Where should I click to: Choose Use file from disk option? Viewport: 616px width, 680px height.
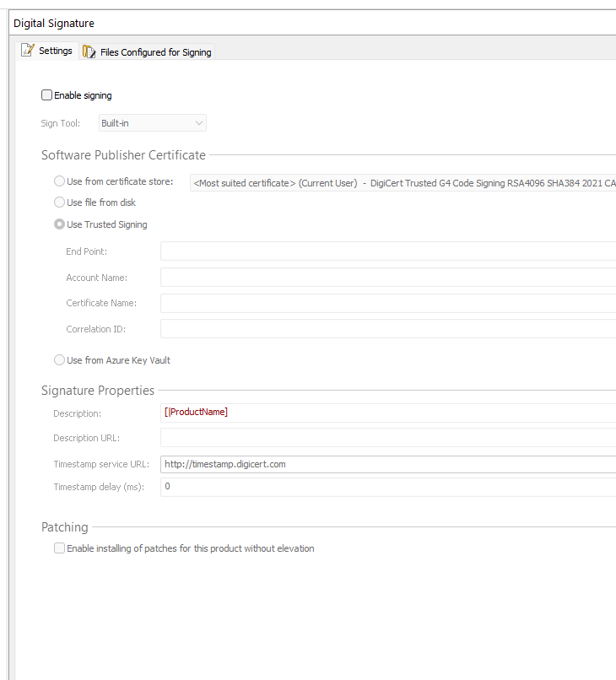click(59, 202)
